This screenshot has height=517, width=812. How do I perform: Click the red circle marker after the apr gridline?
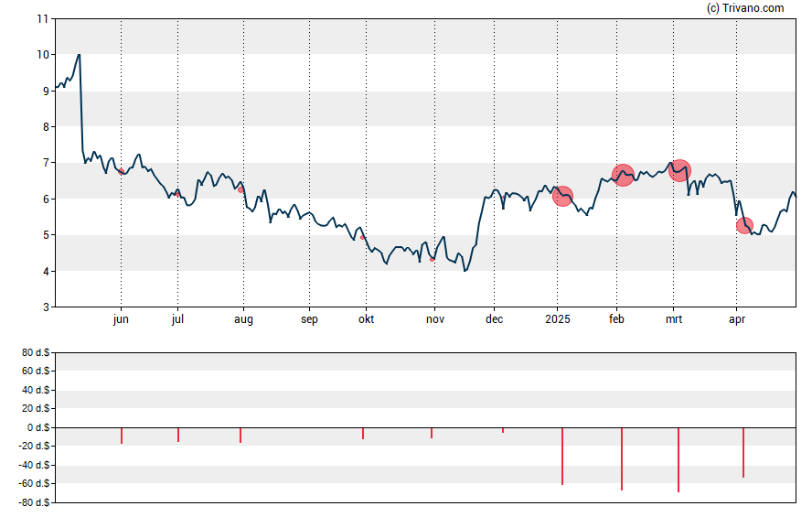point(744,226)
